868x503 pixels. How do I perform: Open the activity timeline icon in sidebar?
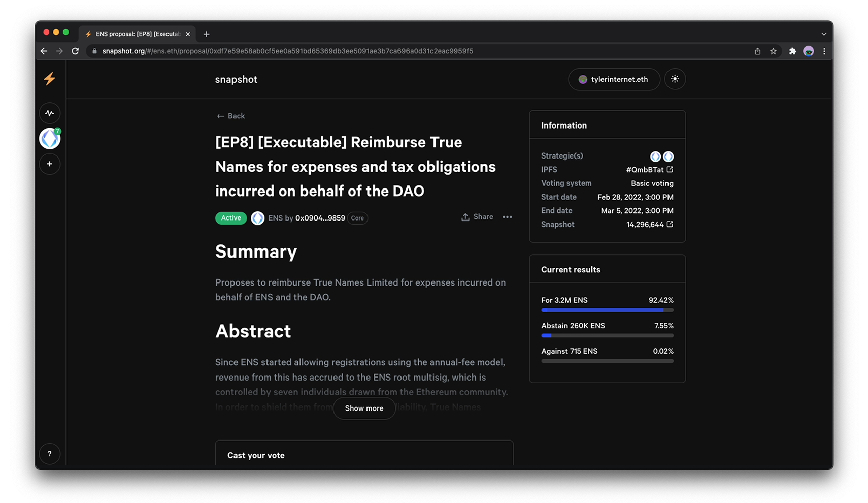click(49, 113)
